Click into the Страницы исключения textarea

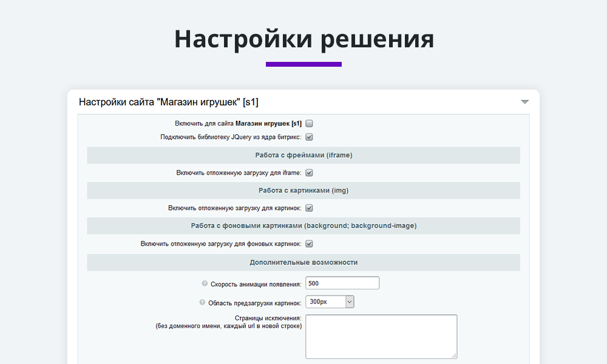(381, 337)
